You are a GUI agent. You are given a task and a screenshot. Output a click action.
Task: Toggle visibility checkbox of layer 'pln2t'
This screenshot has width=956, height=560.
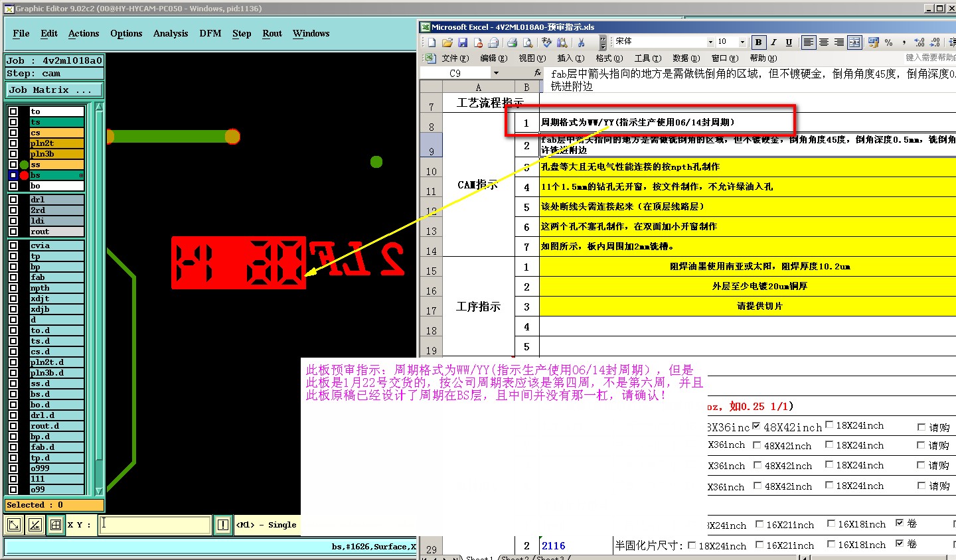[x=13, y=143]
